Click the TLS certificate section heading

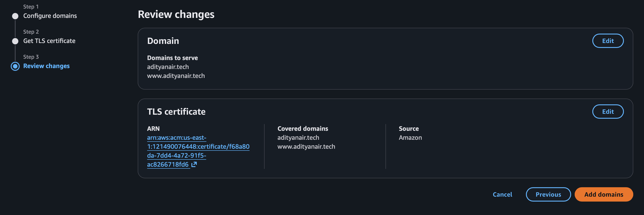[x=176, y=112]
